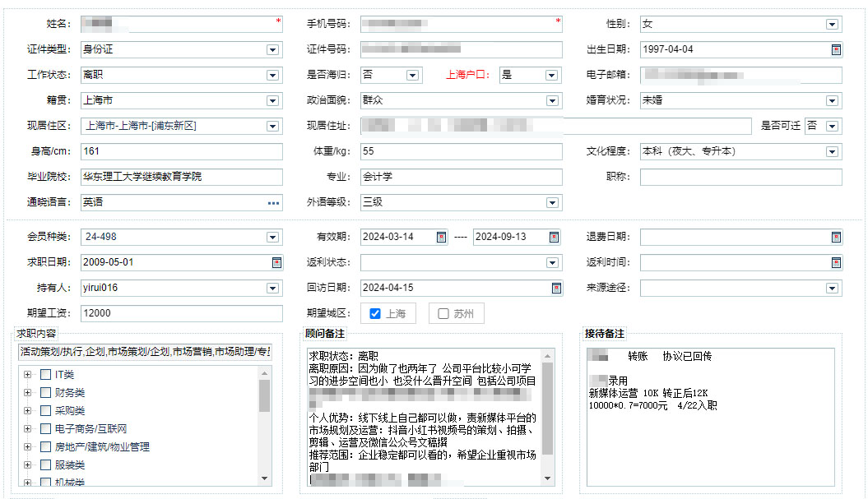The width and height of the screenshot is (868, 499).
Task: Click the 期望工资 field showing 12000
Action: point(182,314)
